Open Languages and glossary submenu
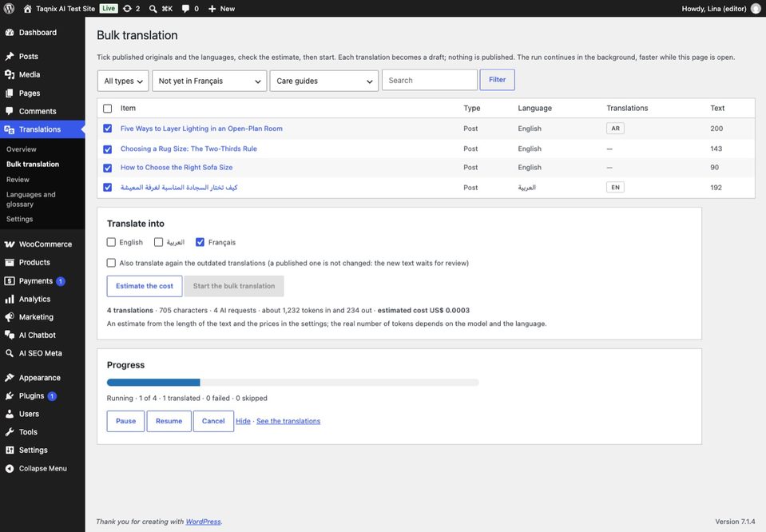This screenshot has height=532, width=766. (x=31, y=200)
